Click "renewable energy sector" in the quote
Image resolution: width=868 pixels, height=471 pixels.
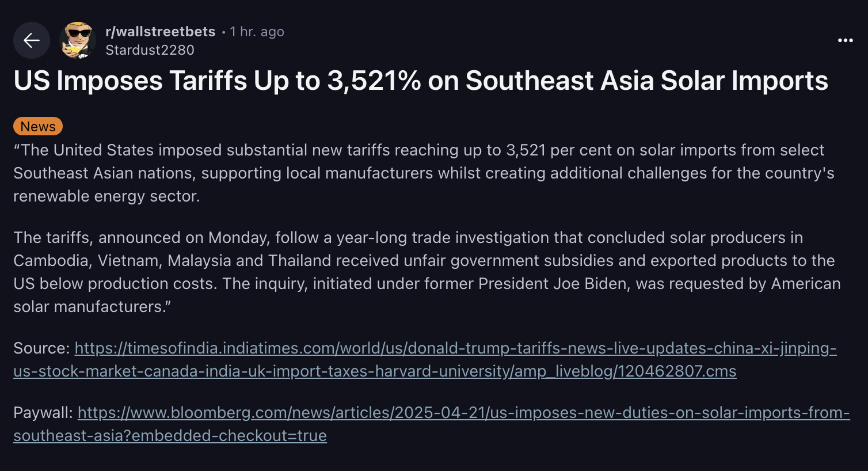pos(106,196)
